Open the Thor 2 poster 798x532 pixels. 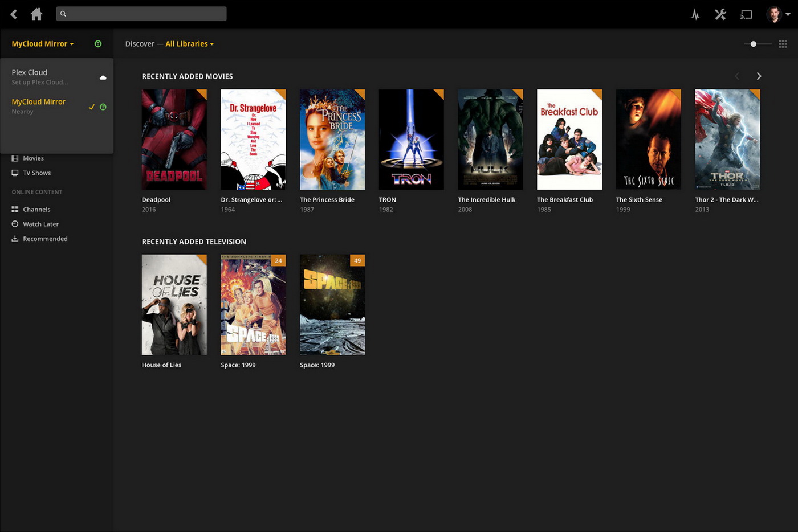(727, 140)
